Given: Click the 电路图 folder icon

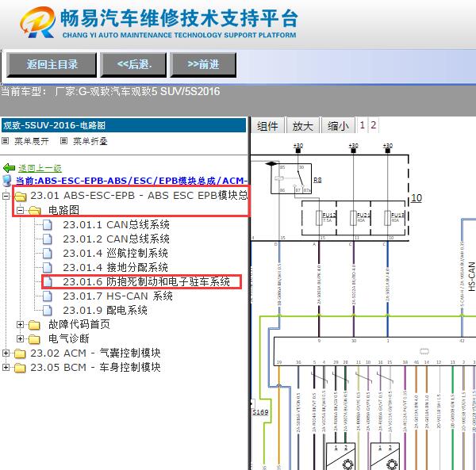Looking at the screenshot, I should tap(35, 211).
